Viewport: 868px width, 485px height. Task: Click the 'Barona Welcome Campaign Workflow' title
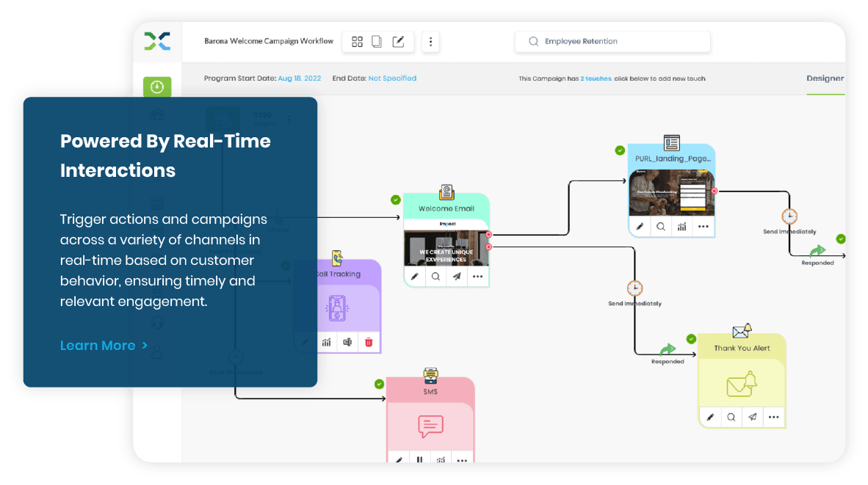269,41
